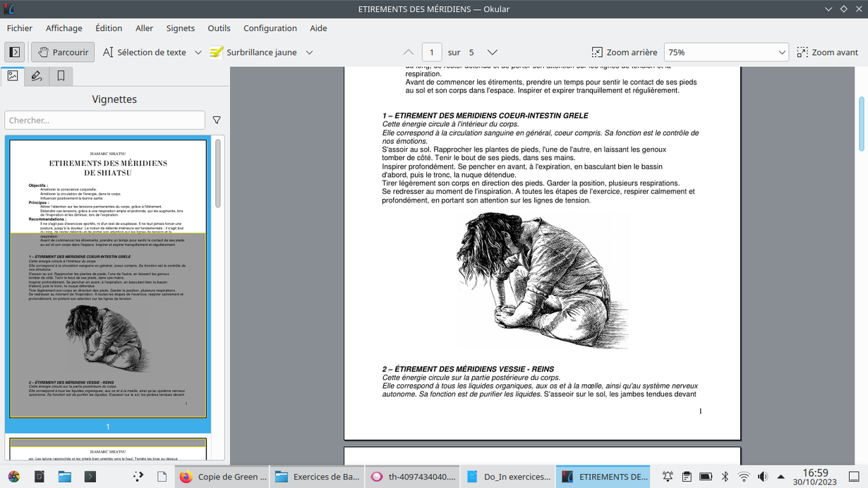
Task: Open the Bluetooth tray icon
Action: tap(725, 477)
